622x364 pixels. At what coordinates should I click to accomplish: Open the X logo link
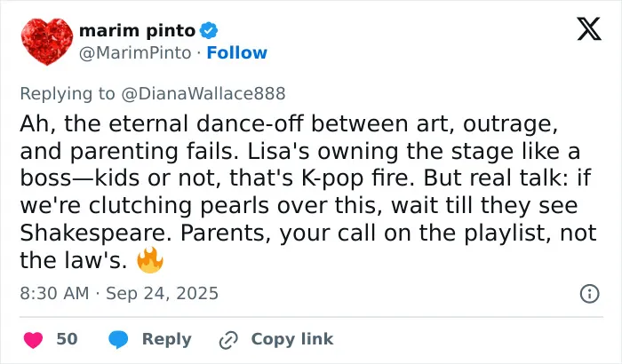589,29
